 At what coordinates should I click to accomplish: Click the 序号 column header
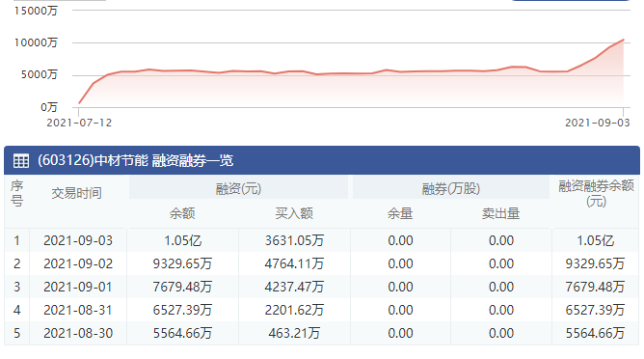point(16,193)
